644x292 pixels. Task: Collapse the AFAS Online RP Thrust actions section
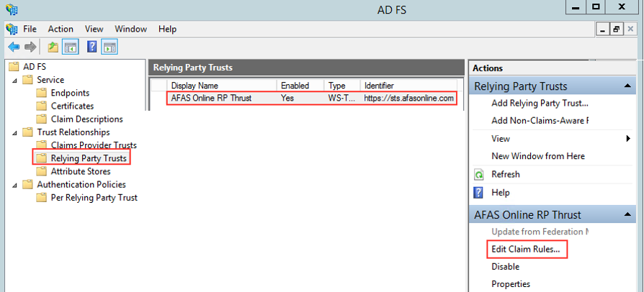click(627, 214)
